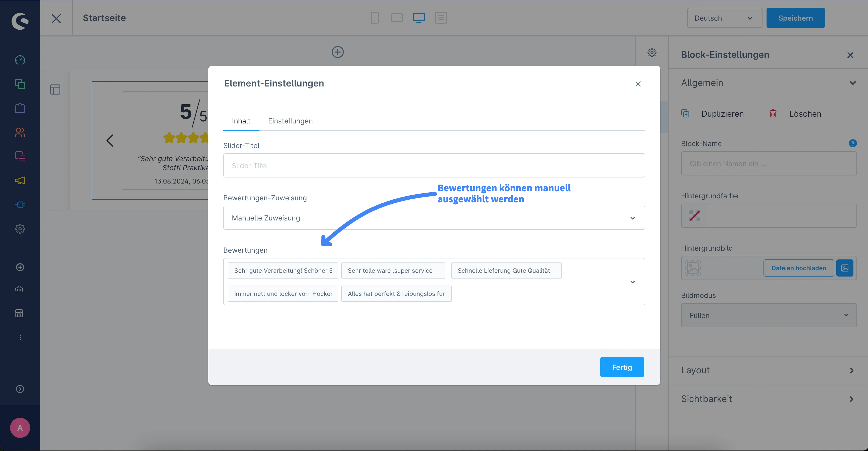Screen dimensions: 868x451
Task: Open the Deutsch language dropdown
Action: pyautogui.click(x=724, y=18)
